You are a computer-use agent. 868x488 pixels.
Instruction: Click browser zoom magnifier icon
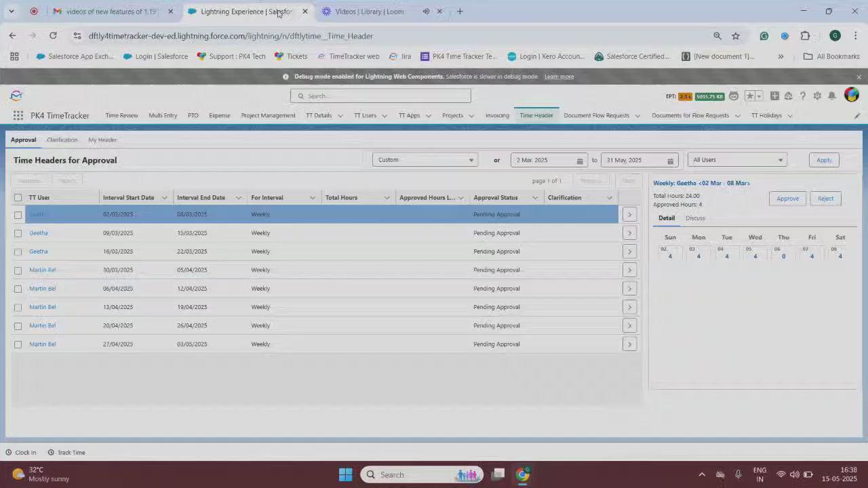[x=717, y=36]
